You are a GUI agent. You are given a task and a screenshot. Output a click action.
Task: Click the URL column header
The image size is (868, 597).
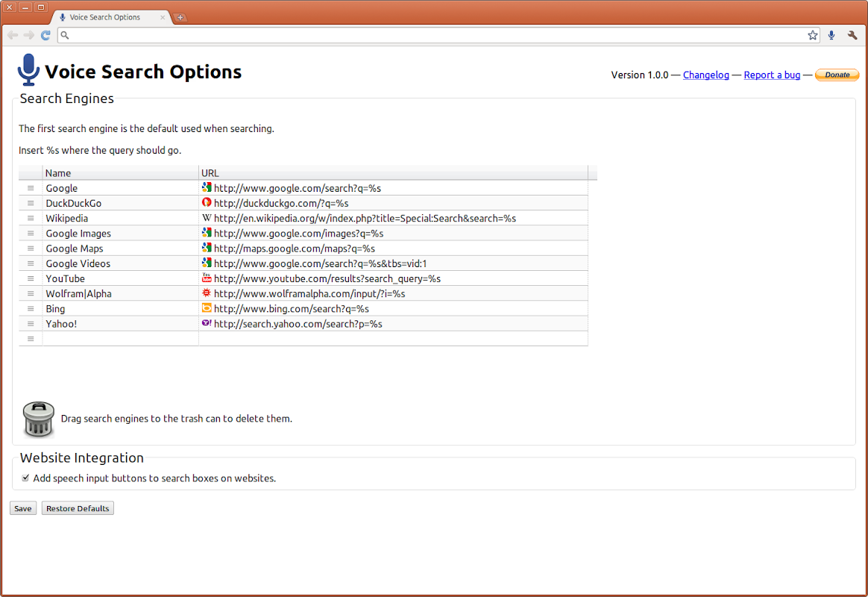(x=393, y=173)
